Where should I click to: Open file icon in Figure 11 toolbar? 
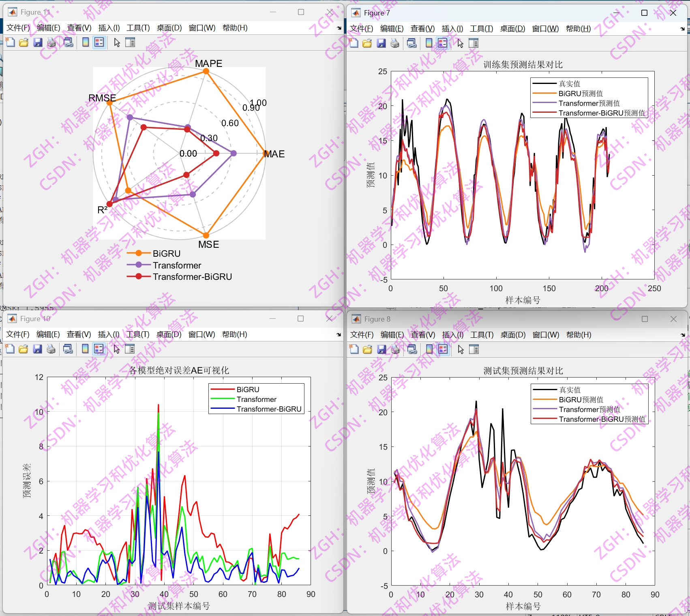24,42
